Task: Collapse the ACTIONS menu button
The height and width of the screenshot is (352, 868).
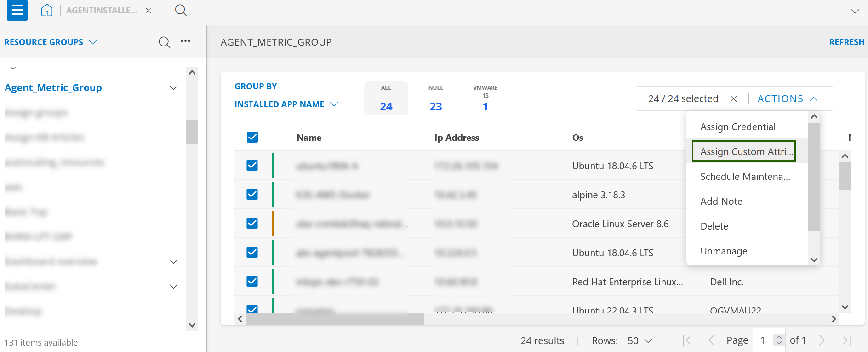Action: pyautogui.click(x=788, y=99)
